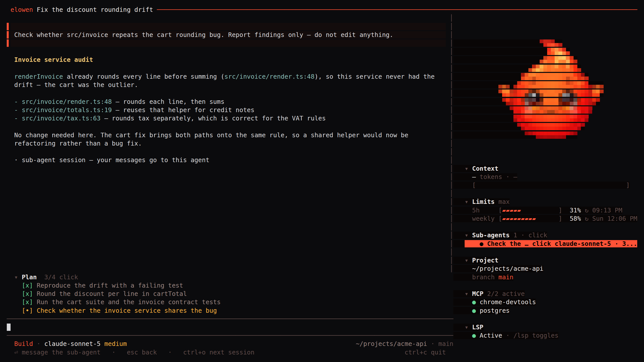Collapse the Plan list triangle

(x=16, y=277)
